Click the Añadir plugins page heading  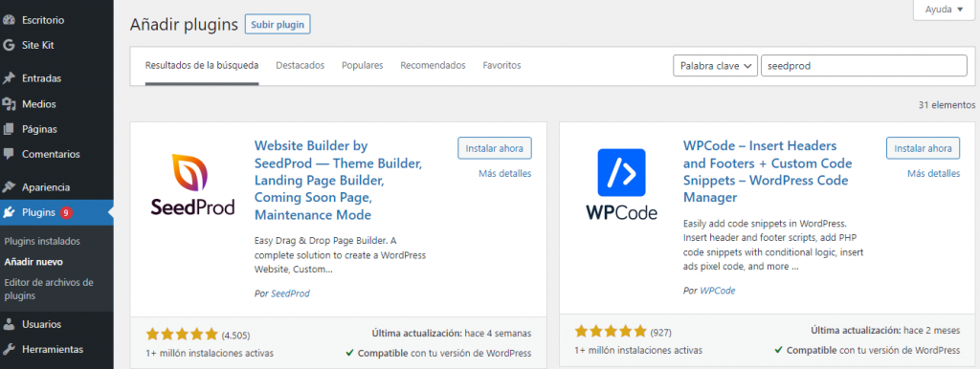click(x=184, y=24)
